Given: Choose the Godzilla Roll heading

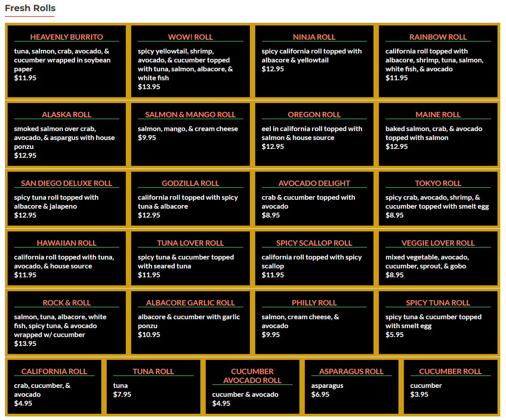Looking at the screenshot, I should [x=190, y=183].
